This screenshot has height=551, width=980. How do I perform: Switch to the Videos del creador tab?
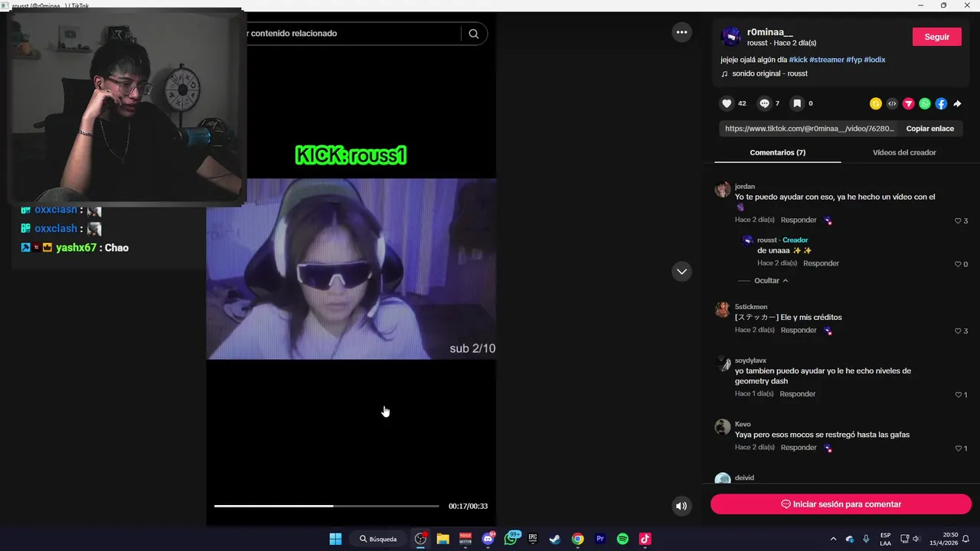tap(904, 152)
